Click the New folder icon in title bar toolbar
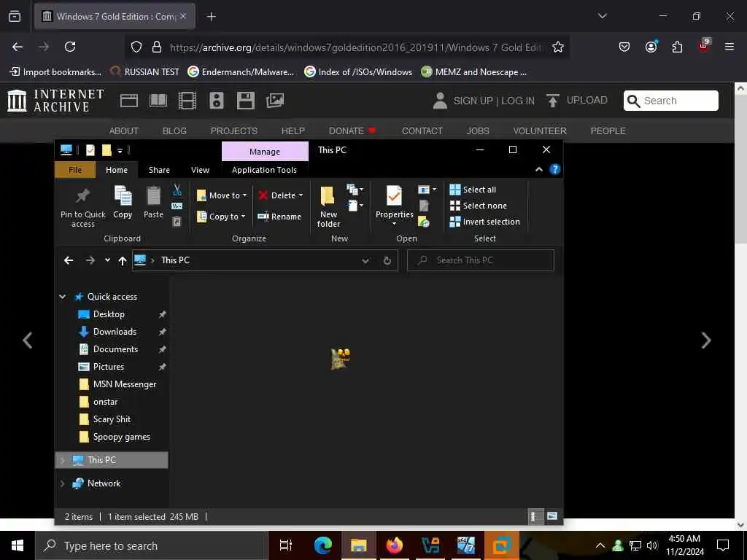The width and height of the screenshot is (747, 560). coord(107,150)
